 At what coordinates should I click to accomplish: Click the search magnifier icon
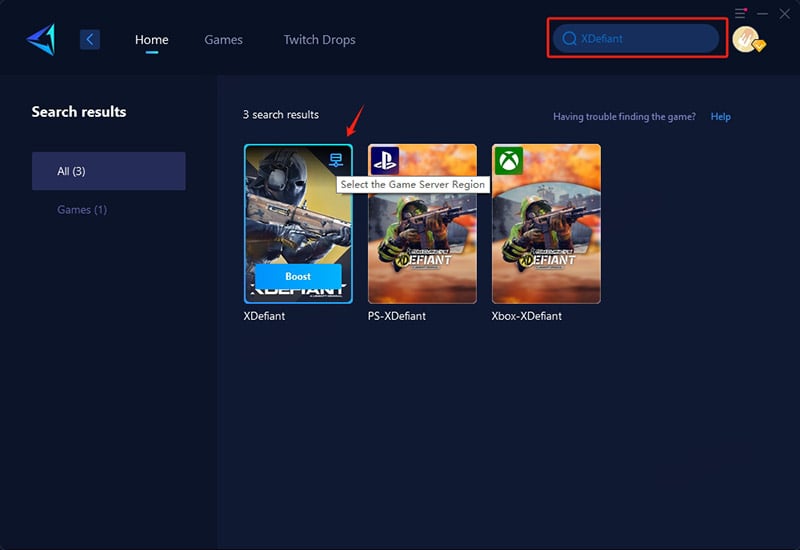click(x=569, y=39)
